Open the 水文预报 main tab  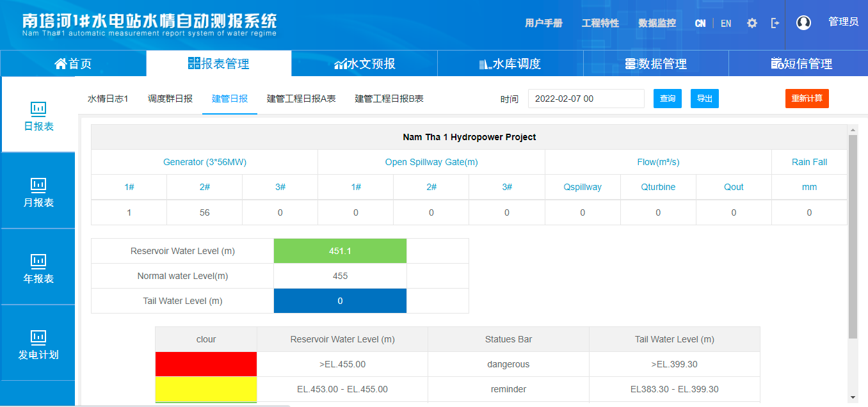click(364, 63)
